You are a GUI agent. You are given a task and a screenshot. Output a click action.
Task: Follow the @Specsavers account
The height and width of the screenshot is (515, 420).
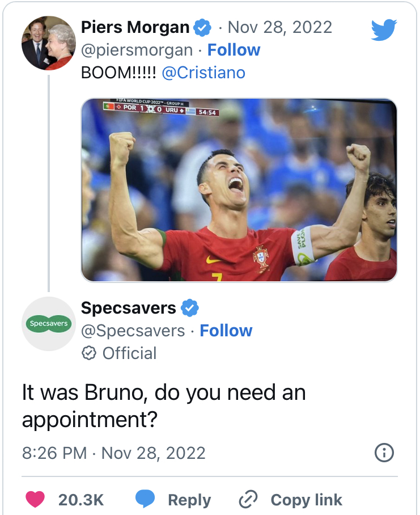pyautogui.click(x=226, y=331)
